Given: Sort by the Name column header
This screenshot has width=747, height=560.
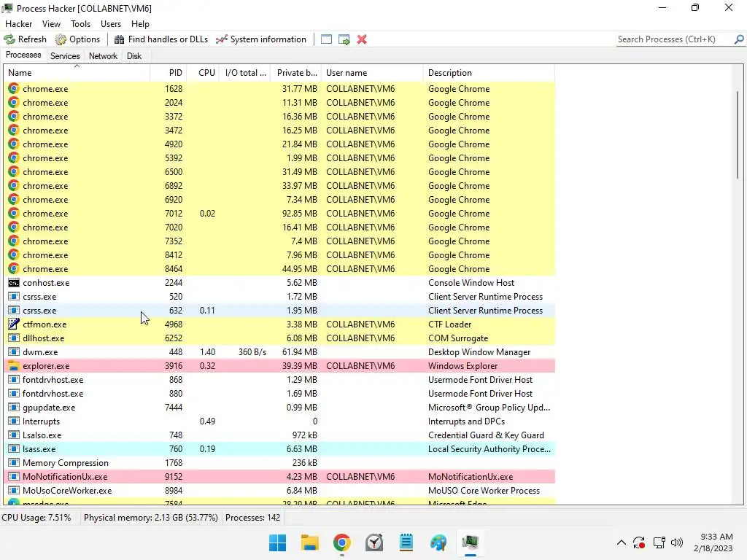Looking at the screenshot, I should (77, 73).
